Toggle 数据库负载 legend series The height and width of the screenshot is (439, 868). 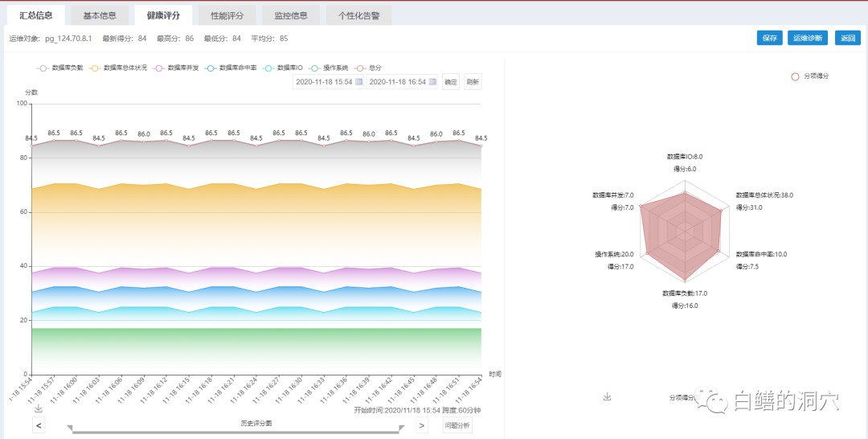60,68
